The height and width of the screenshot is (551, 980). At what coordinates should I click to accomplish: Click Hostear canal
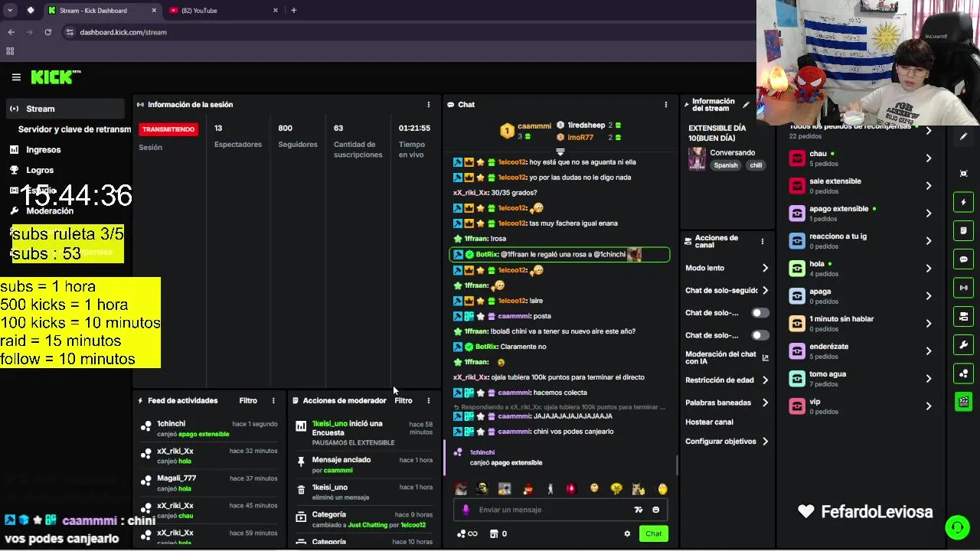pyautogui.click(x=709, y=422)
